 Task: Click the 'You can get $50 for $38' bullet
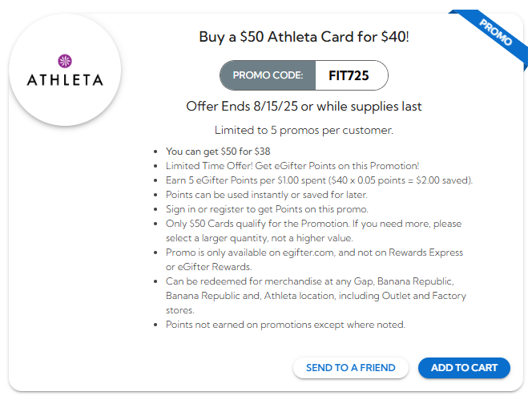tap(218, 151)
